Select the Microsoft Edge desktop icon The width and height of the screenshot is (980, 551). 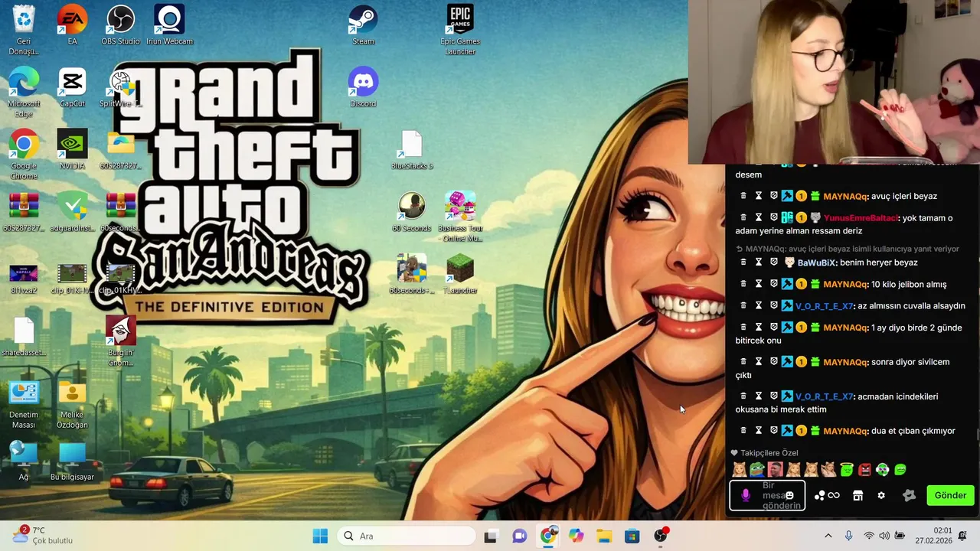tap(24, 92)
